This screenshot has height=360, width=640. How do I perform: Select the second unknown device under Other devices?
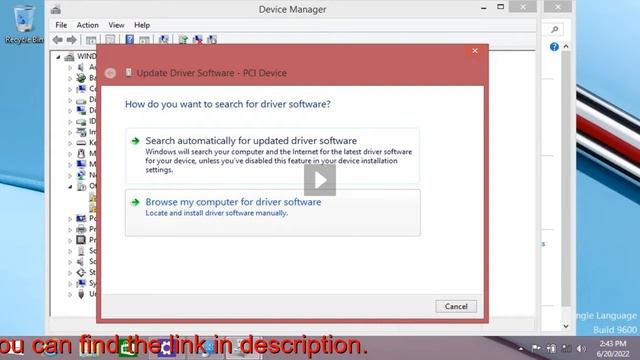click(93, 208)
